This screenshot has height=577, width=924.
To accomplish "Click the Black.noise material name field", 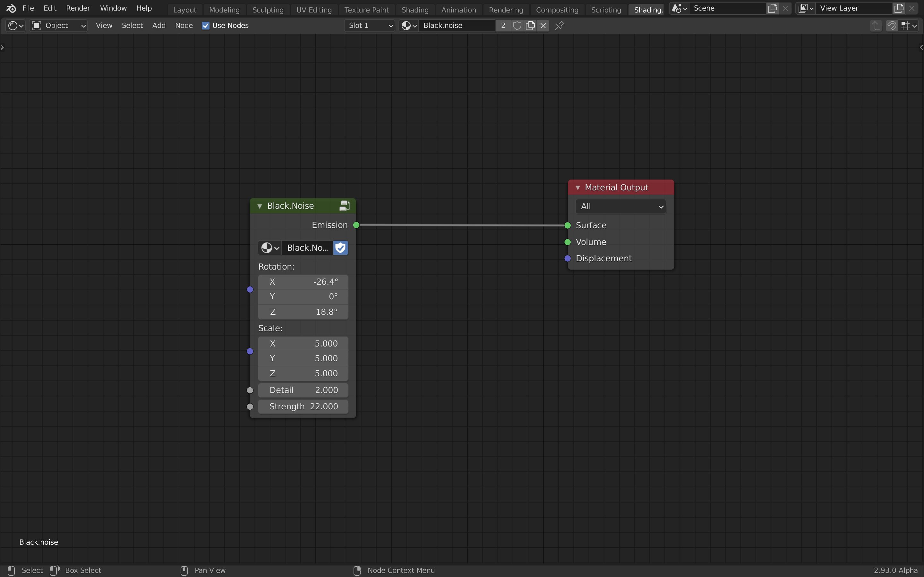I will tap(457, 26).
